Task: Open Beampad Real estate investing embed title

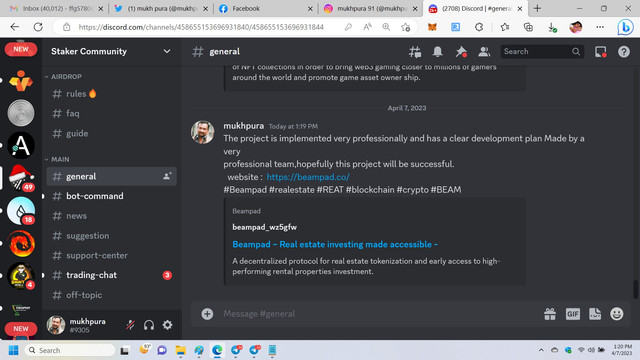Action: 335,244
